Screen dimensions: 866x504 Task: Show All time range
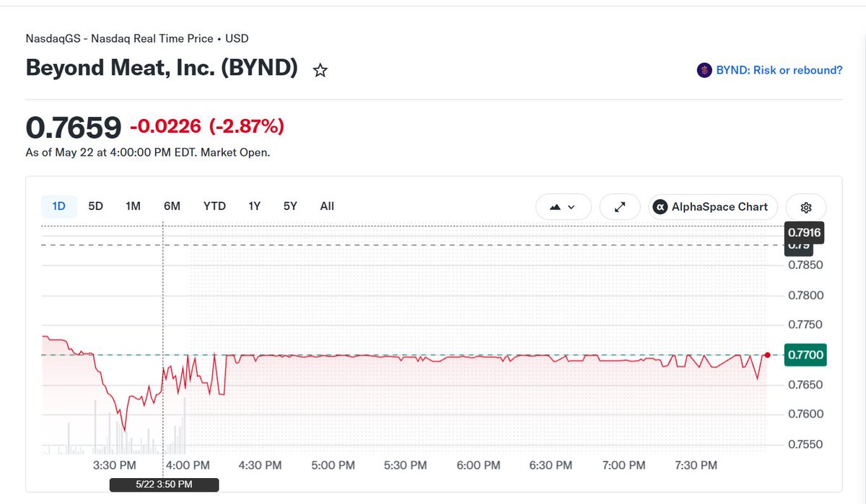coord(327,206)
